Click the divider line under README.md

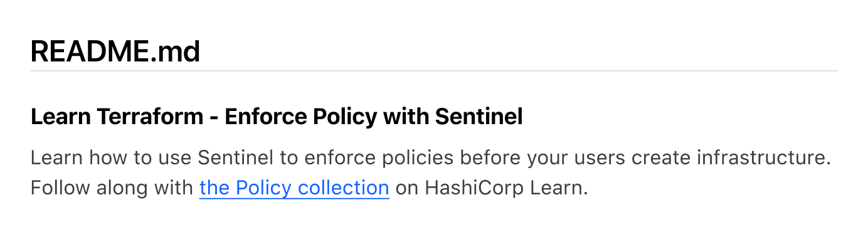coord(434,71)
